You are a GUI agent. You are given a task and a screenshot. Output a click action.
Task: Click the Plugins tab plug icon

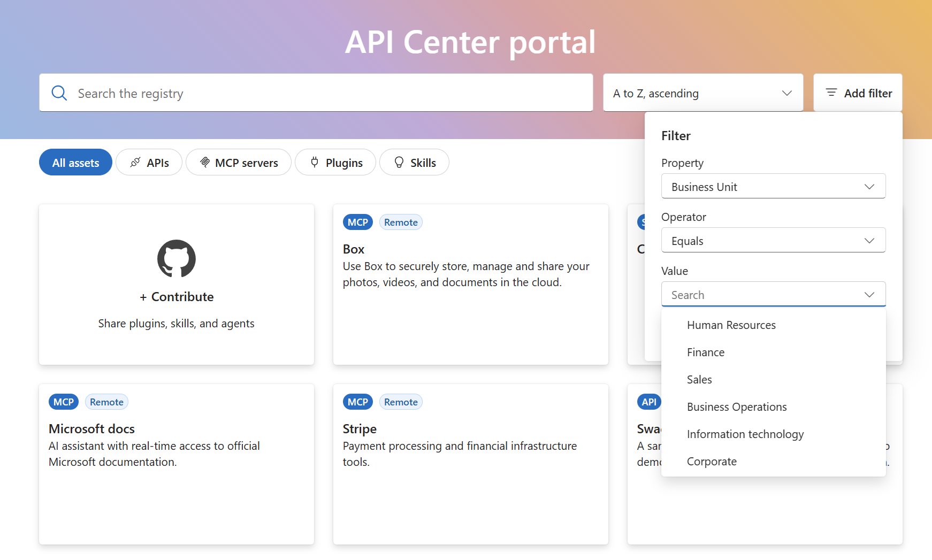click(x=315, y=162)
